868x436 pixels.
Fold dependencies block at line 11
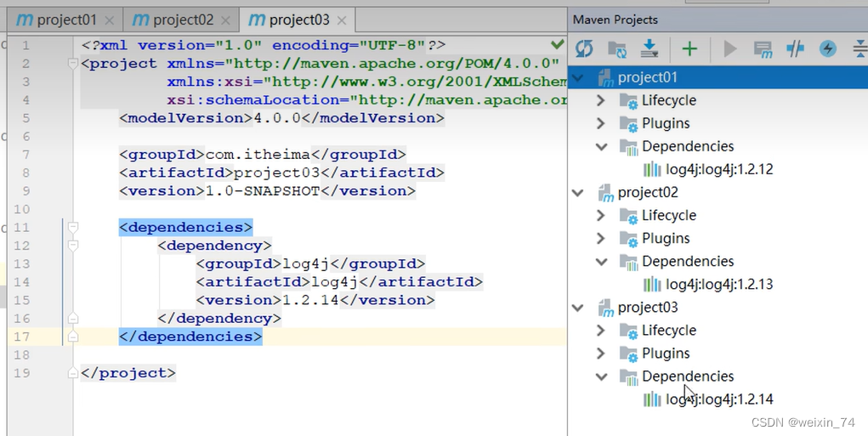[72, 228]
